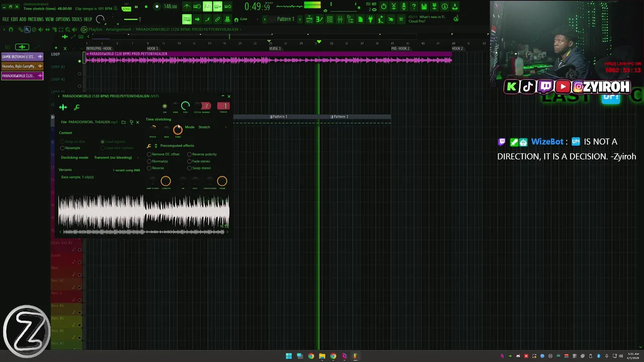Open the piano roll view icon
Image resolution: width=644 pixels, height=362 pixels.
pos(319,19)
